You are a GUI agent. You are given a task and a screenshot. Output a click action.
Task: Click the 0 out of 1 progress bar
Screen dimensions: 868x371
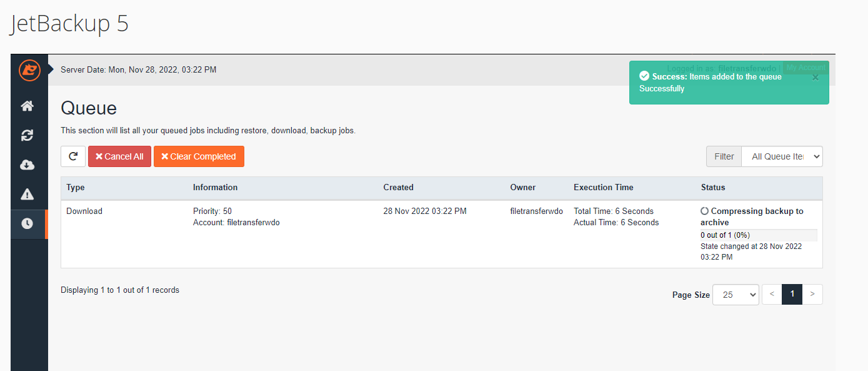tap(758, 235)
